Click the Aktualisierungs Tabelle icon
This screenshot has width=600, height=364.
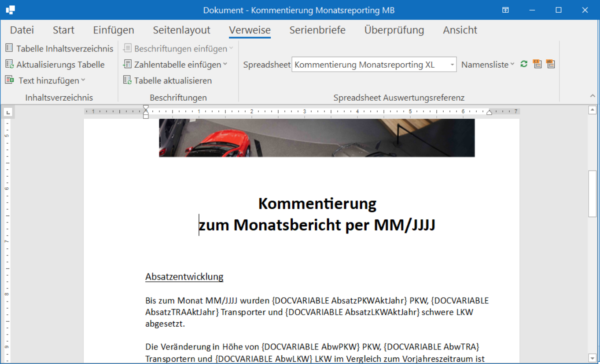9,65
